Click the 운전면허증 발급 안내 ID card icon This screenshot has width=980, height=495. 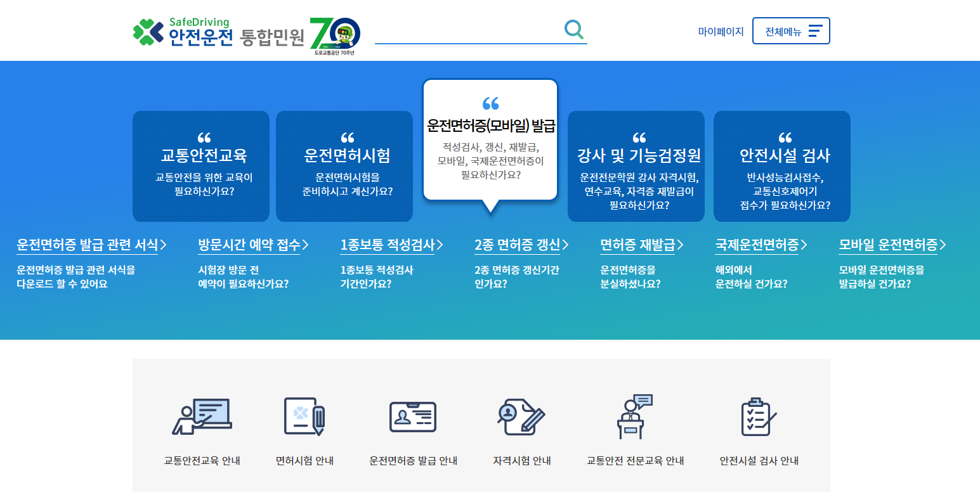pos(413,415)
